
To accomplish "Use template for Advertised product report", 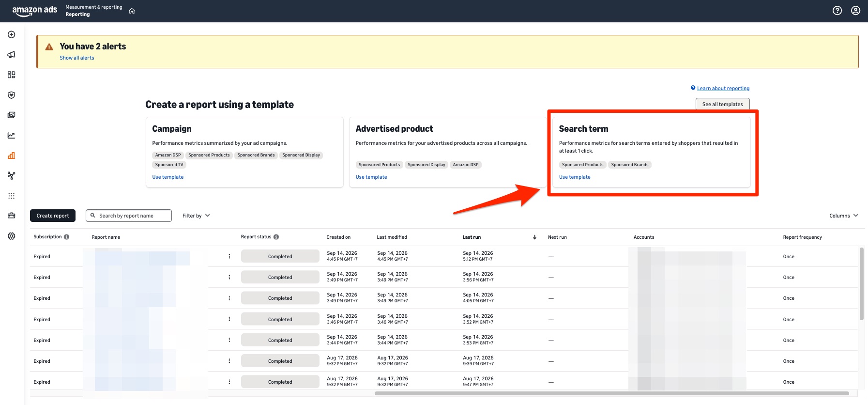I will [x=371, y=177].
